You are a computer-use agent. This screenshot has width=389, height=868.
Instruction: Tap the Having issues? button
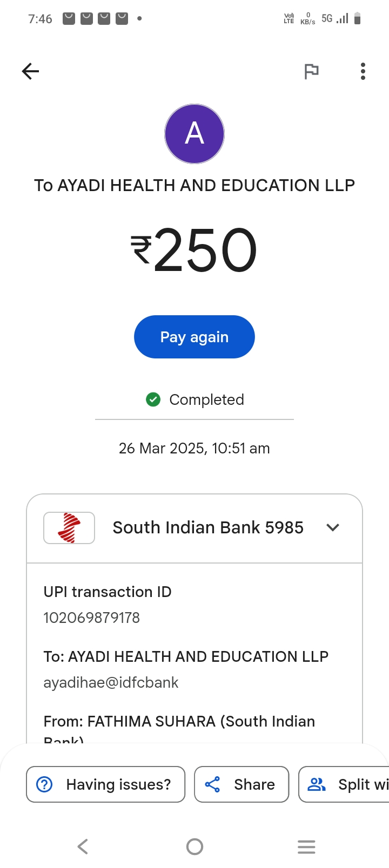coord(106,784)
